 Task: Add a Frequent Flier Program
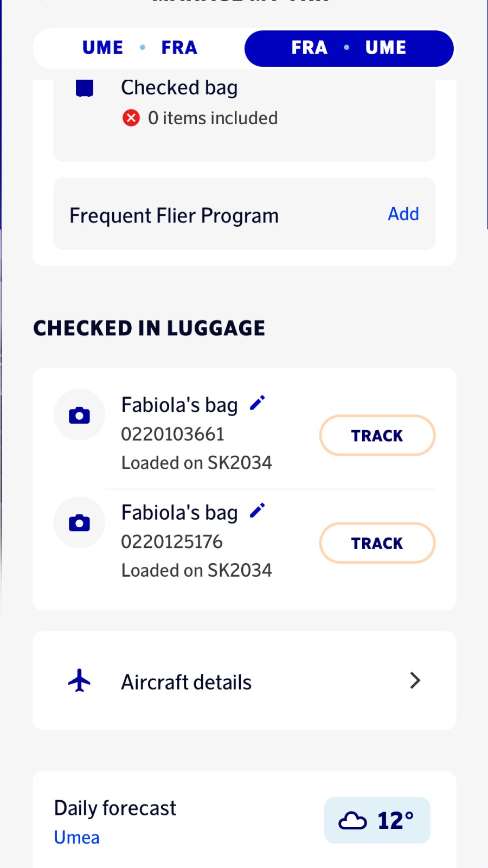coord(403,214)
